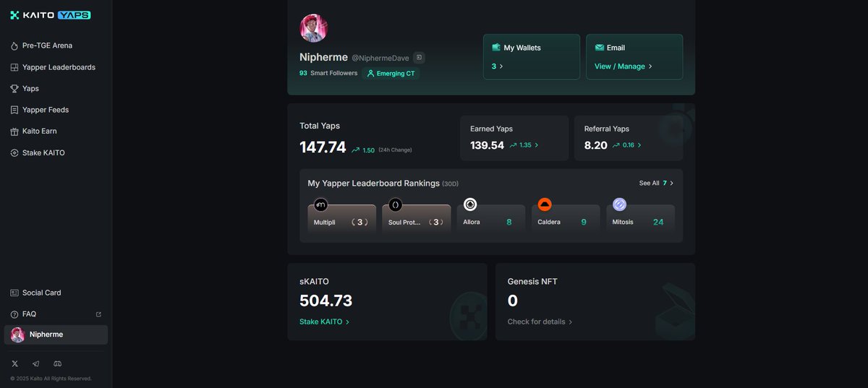Click the Allora logo icon
868x388 pixels.
tap(470, 204)
